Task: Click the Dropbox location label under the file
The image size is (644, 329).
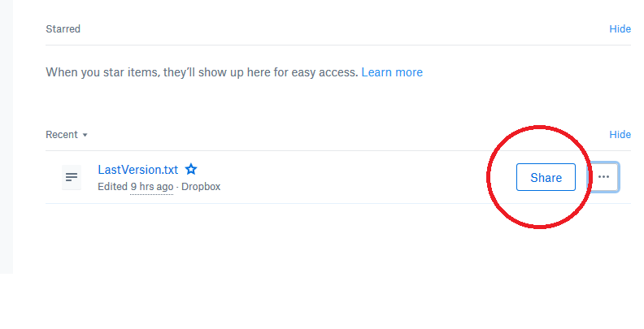Action: coord(201,187)
